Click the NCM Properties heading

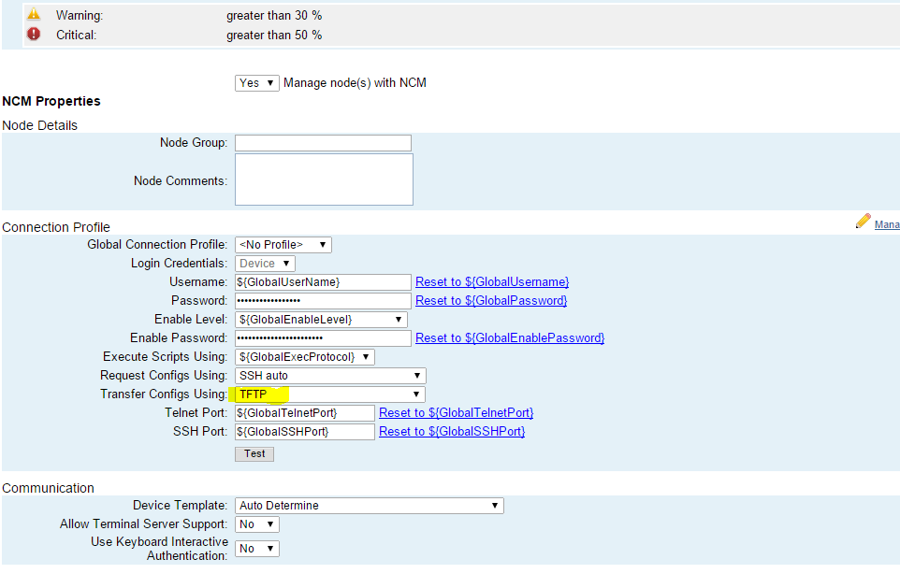[x=51, y=102]
